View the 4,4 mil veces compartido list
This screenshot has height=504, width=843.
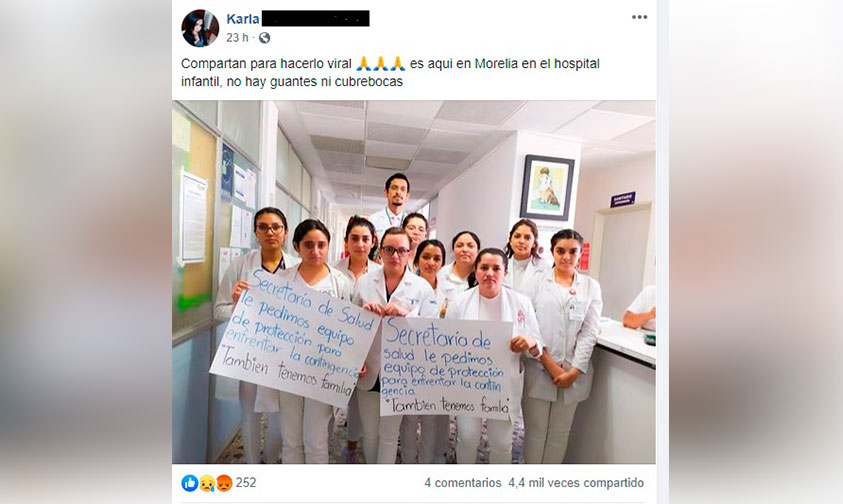point(576,483)
